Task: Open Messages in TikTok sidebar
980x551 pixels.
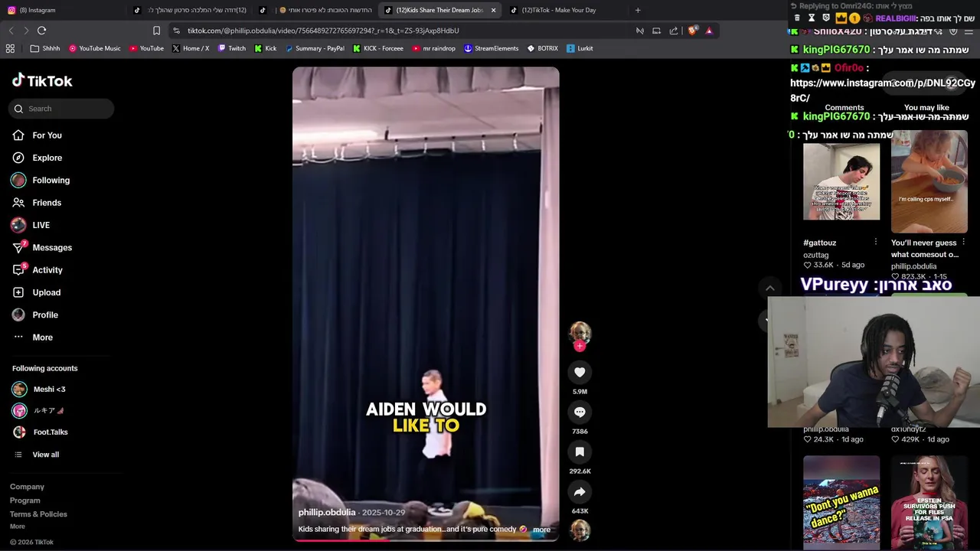Action: pyautogui.click(x=51, y=247)
